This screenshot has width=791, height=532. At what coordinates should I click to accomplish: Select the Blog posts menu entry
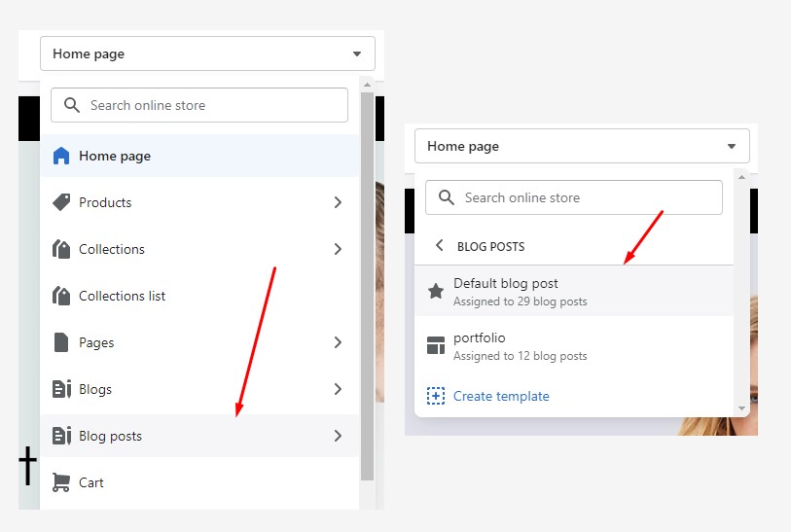(x=110, y=436)
